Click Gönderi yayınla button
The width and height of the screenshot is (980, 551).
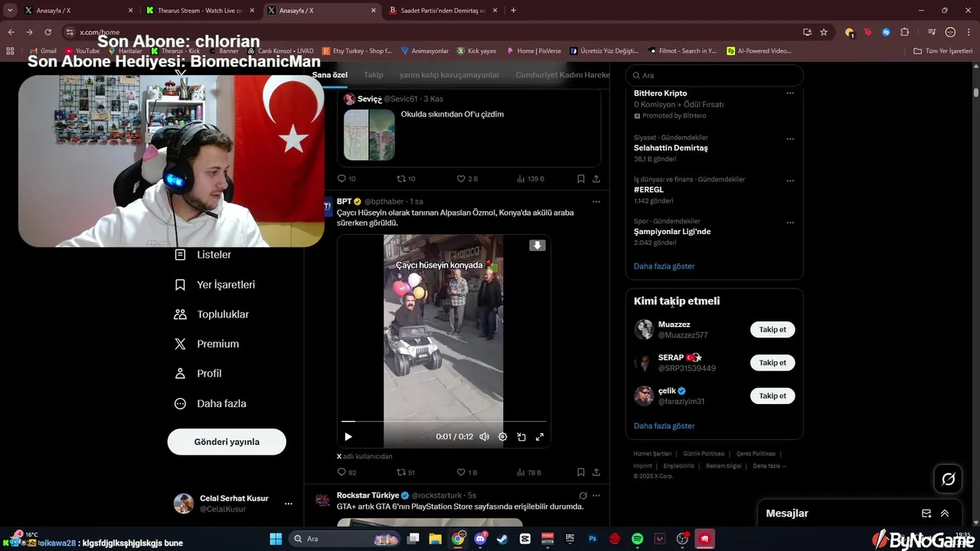[227, 442]
